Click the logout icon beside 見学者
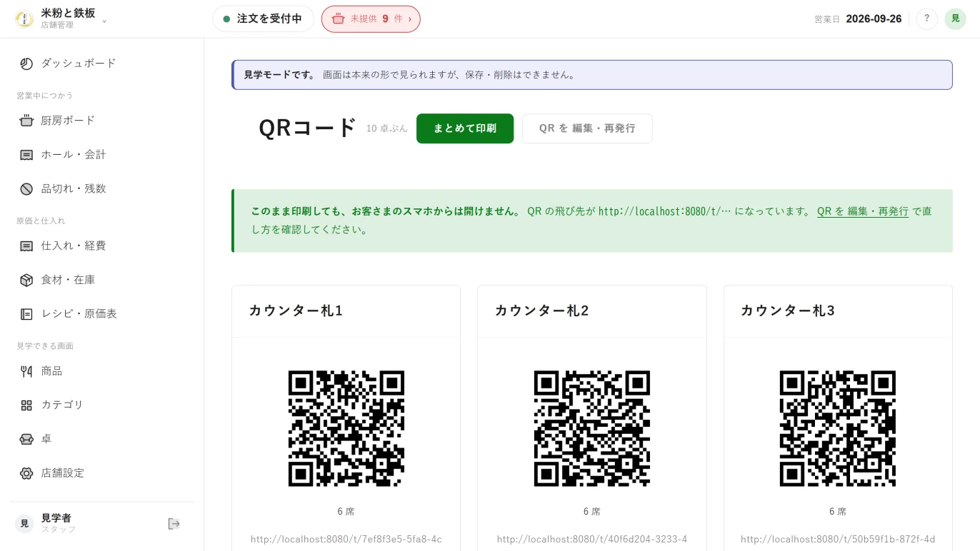 point(174,524)
